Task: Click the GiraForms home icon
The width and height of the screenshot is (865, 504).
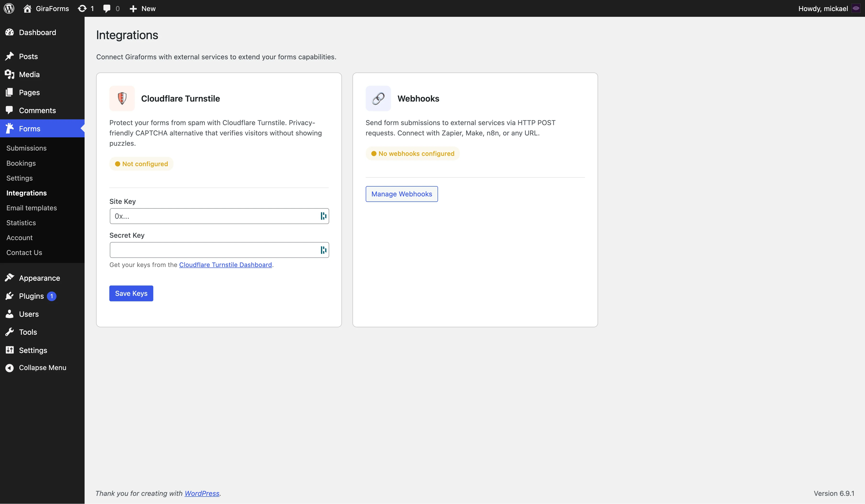Action: (27, 8)
